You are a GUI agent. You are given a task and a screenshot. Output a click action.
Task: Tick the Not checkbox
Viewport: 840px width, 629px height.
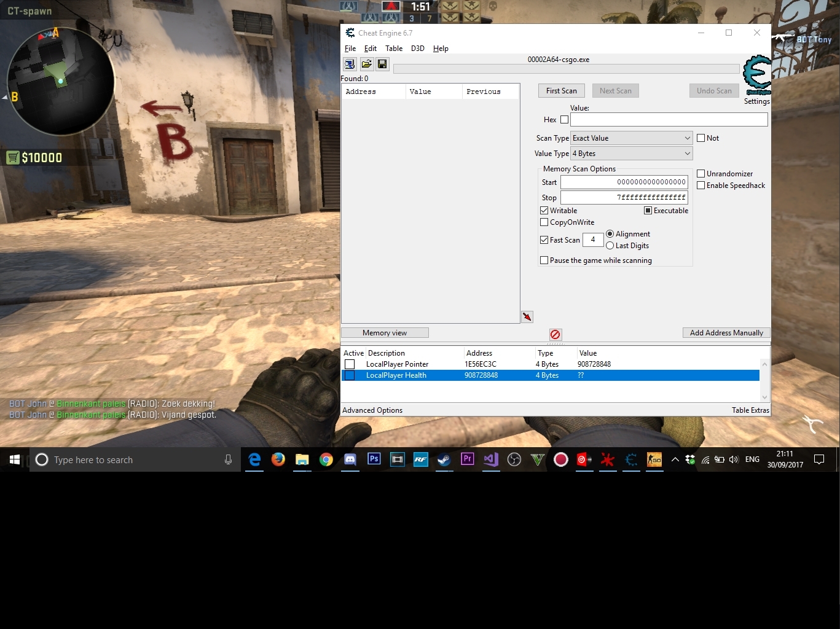coord(701,138)
